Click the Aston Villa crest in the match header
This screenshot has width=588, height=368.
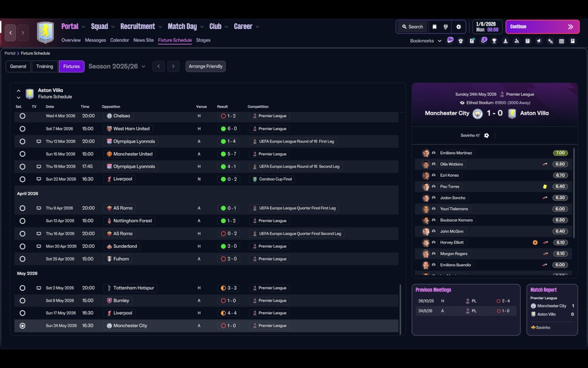(x=512, y=114)
